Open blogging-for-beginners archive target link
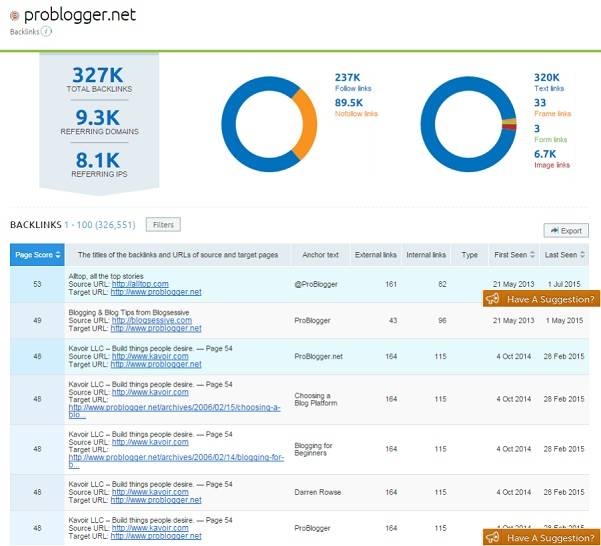The height and width of the screenshot is (546, 601). pyautogui.click(x=176, y=461)
